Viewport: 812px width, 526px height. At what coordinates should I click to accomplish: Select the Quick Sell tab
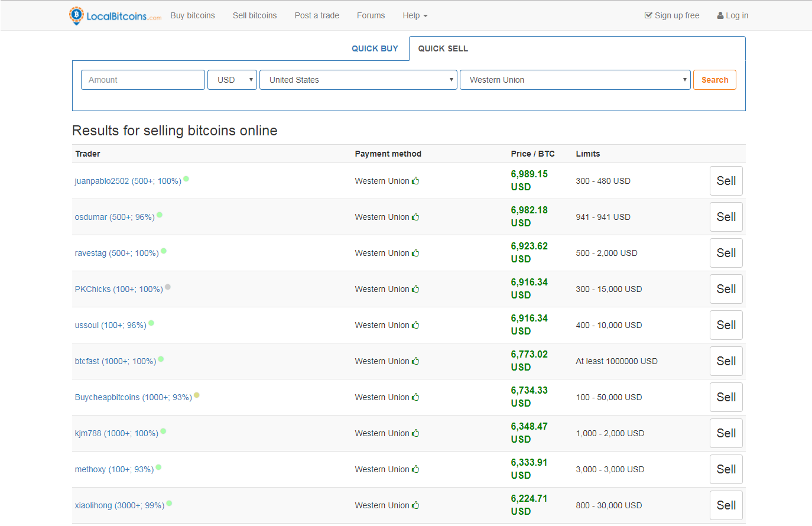pyautogui.click(x=443, y=48)
